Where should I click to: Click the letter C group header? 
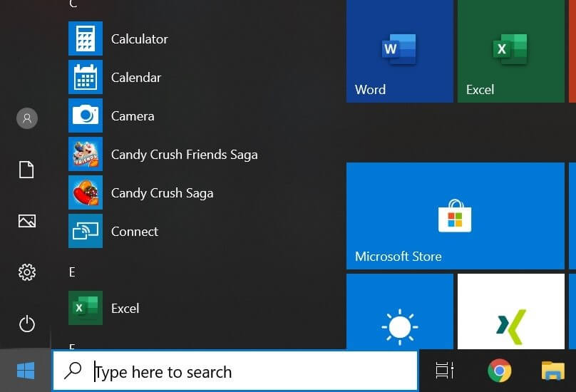tap(73, 4)
